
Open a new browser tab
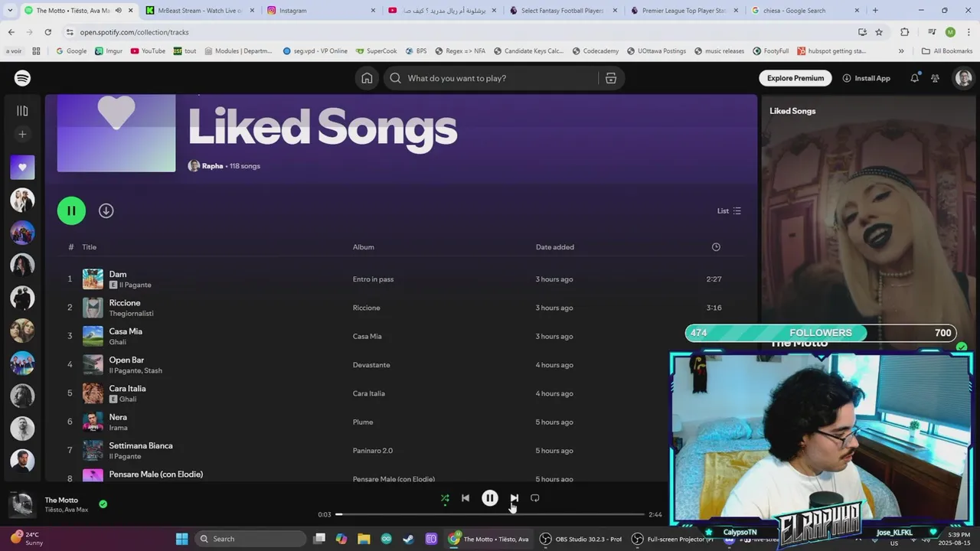[x=875, y=11]
